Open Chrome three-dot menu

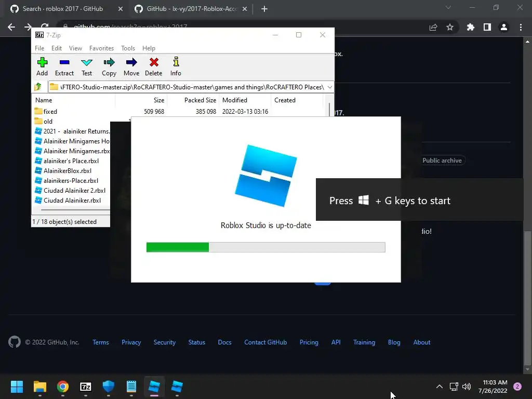click(521, 27)
